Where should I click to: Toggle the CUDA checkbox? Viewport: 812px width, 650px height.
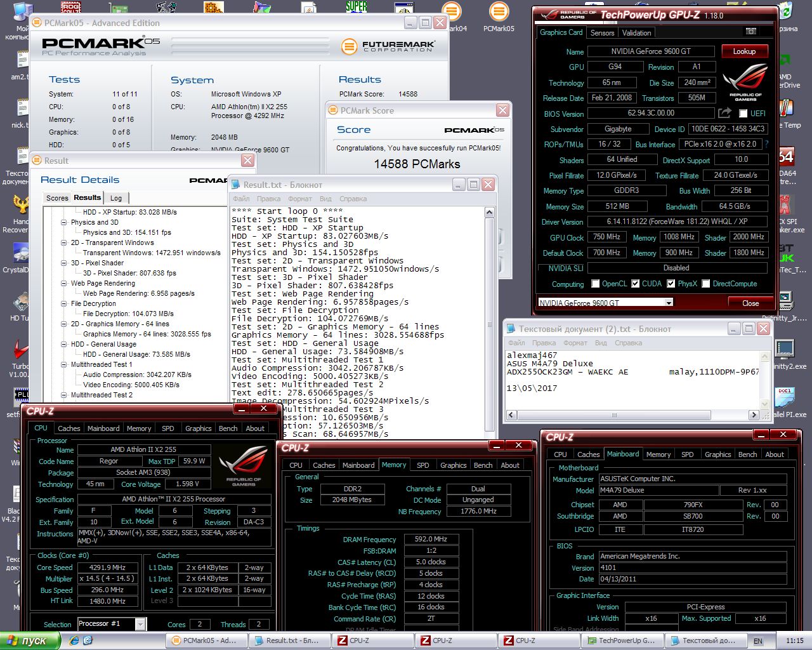click(x=635, y=284)
